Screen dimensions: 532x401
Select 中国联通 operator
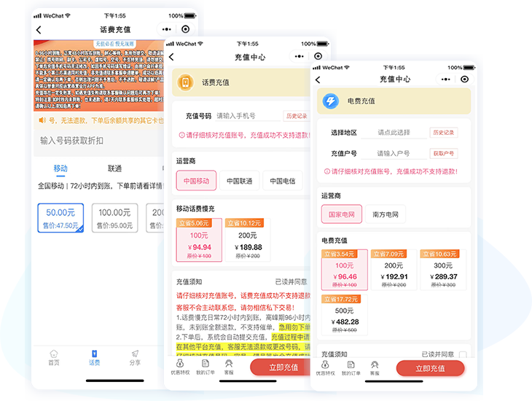[240, 181]
